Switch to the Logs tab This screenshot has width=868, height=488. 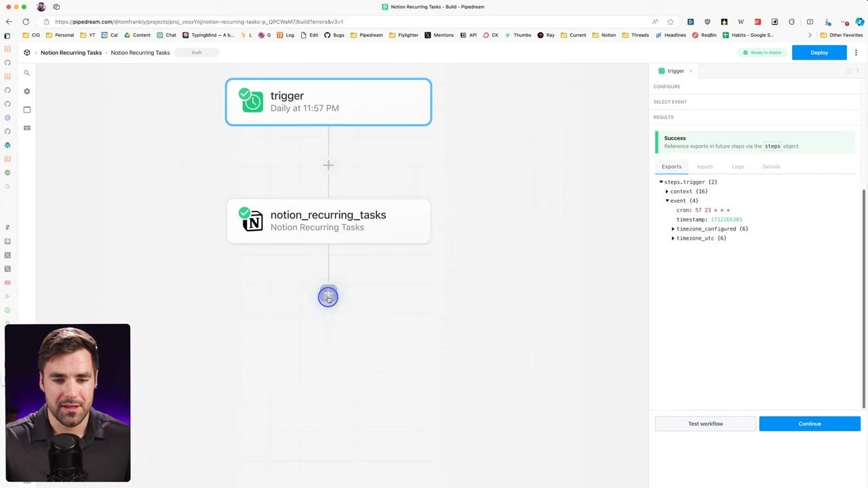click(x=738, y=167)
